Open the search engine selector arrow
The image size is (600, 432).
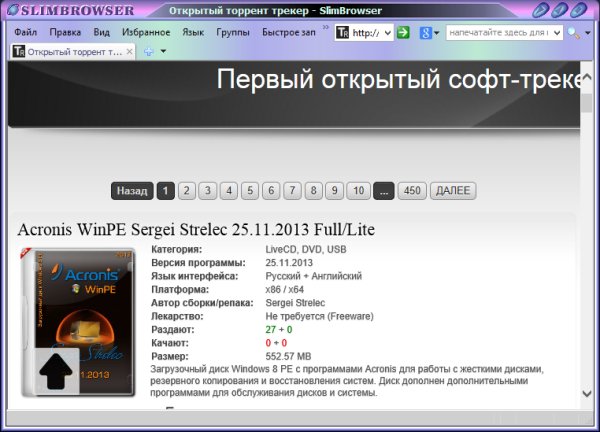(x=437, y=33)
